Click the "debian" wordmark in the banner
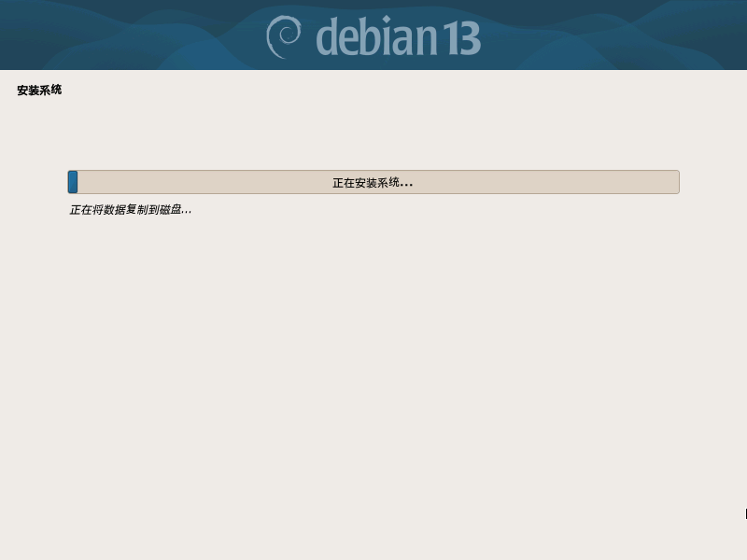Image resolution: width=747 pixels, height=560 pixels. (376, 36)
